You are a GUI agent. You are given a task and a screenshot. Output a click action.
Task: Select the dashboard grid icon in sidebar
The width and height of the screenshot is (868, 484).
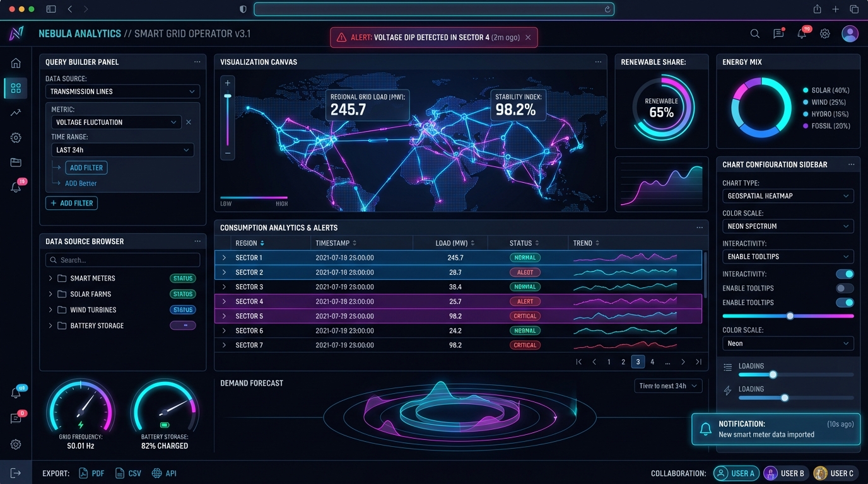point(16,88)
